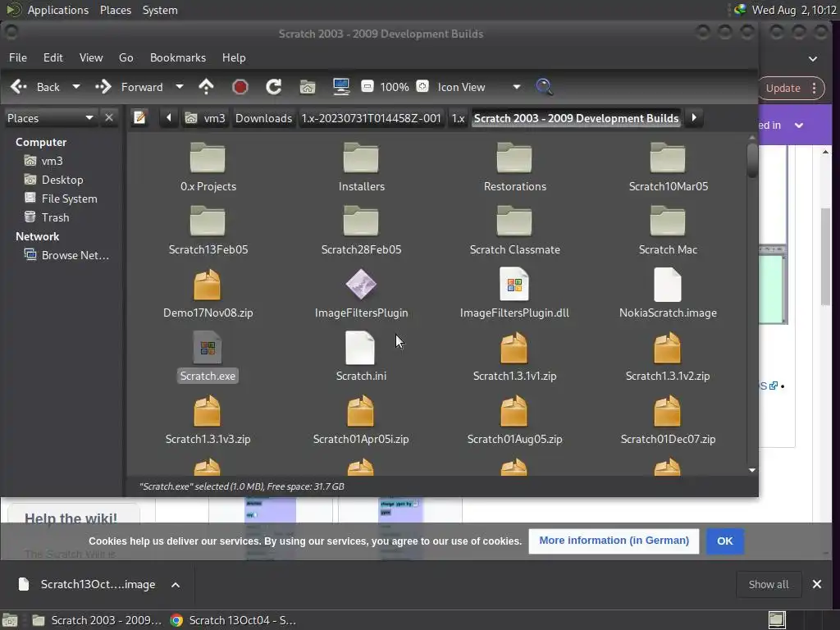Image resolution: width=840 pixels, height=630 pixels.
Task: Go up to parent folder
Action: (206, 87)
